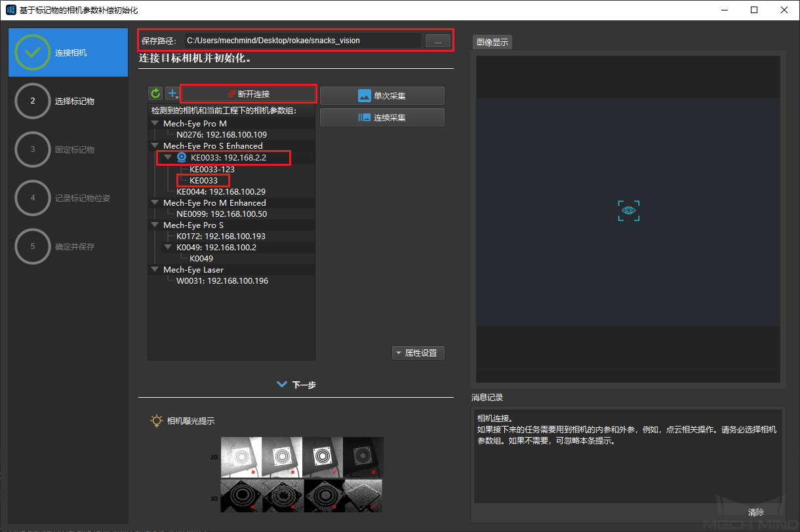Select step 4 记录标记物位姿
This screenshot has height=532, width=800.
pyautogui.click(x=68, y=198)
